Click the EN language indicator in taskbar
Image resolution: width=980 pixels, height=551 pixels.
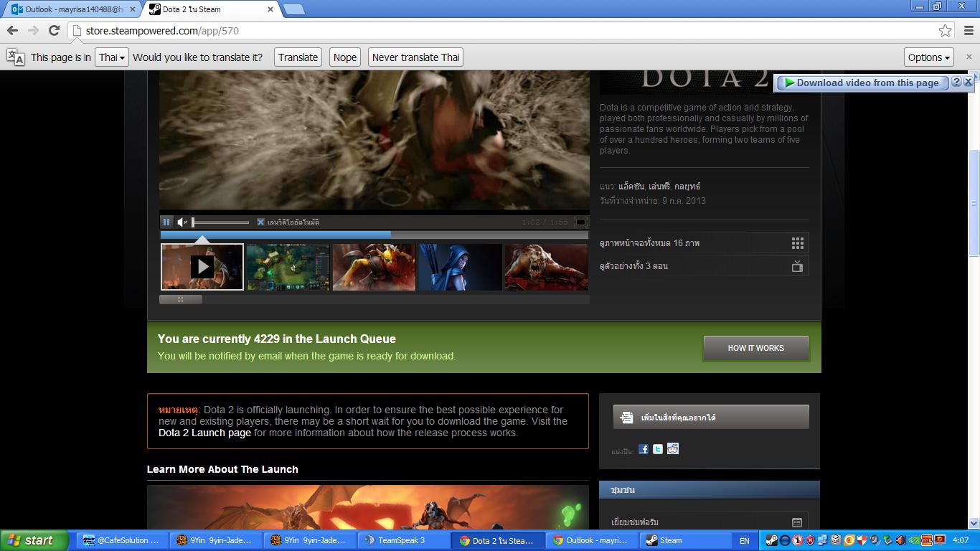(x=745, y=540)
